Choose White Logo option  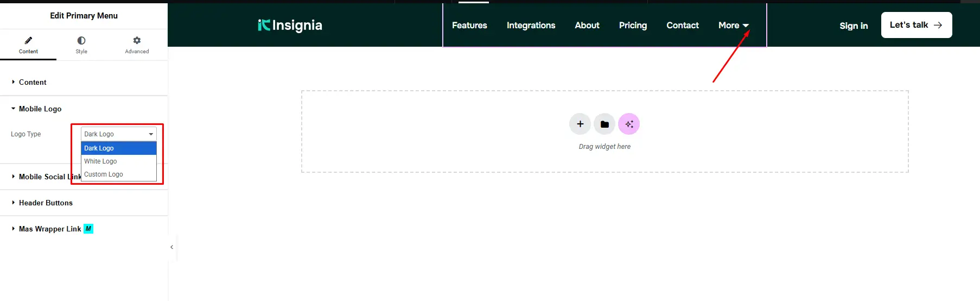[119, 161]
